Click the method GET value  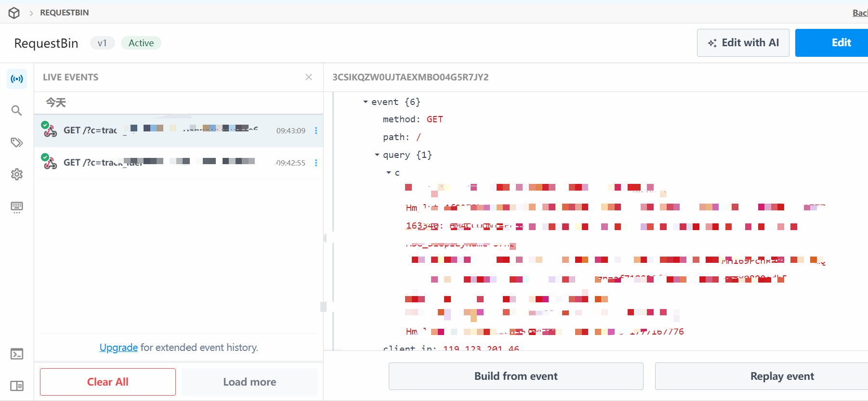point(434,119)
